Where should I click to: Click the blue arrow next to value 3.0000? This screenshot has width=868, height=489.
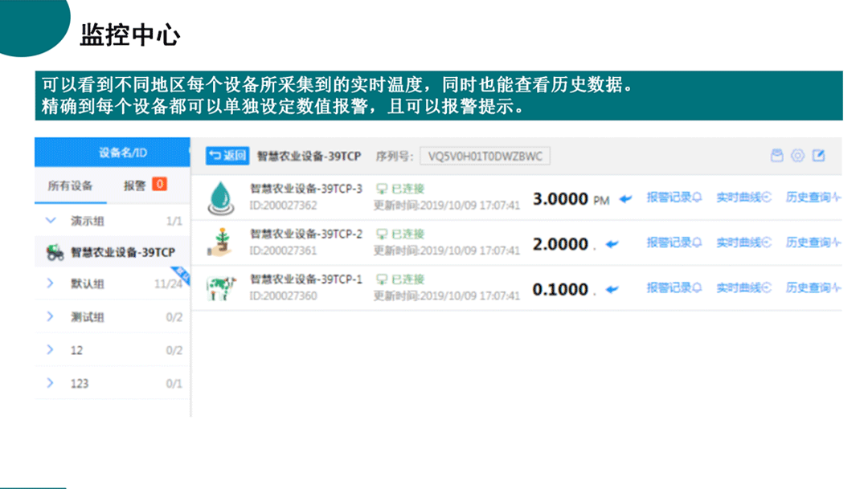tap(625, 199)
